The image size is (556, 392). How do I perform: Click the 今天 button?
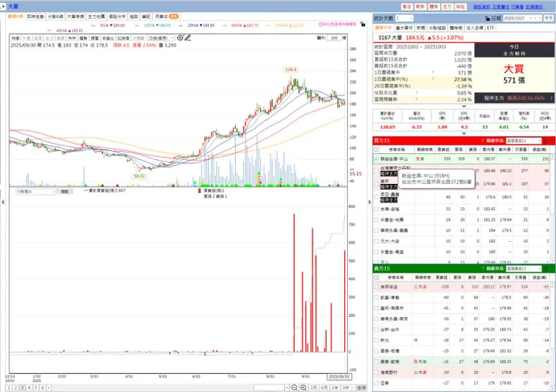tap(548, 18)
